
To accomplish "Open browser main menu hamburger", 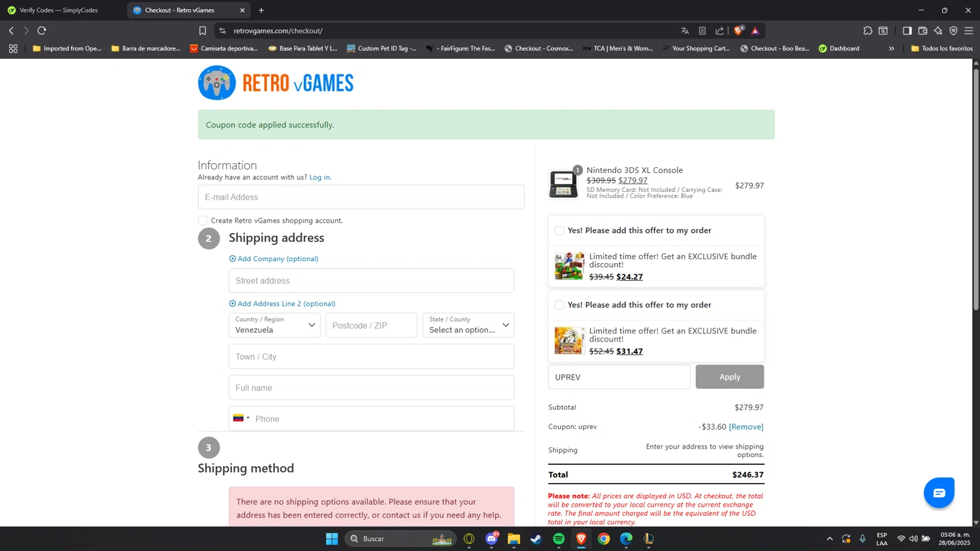I will pyautogui.click(x=969, y=31).
